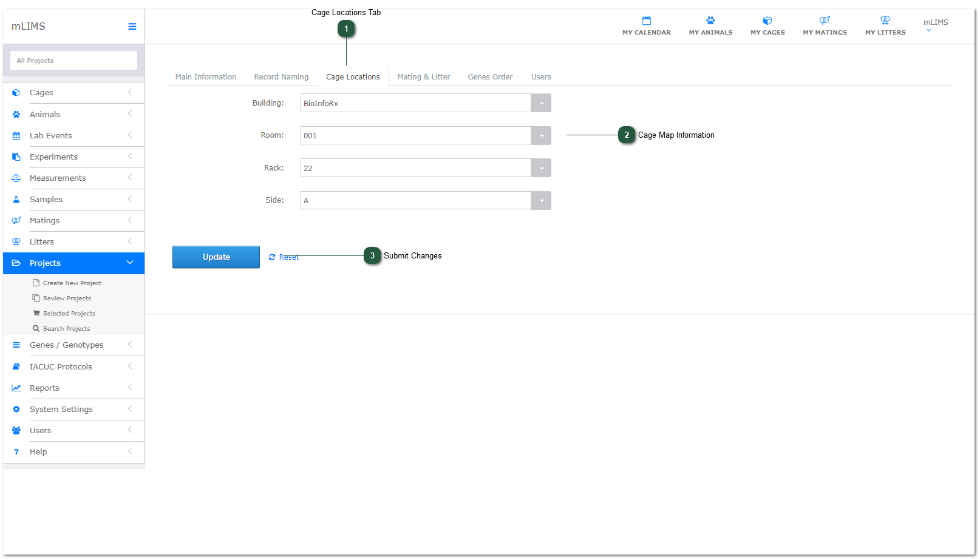Screen dimensions: 980x560
Task: Open Create New Project submenu link
Action: click(x=72, y=283)
